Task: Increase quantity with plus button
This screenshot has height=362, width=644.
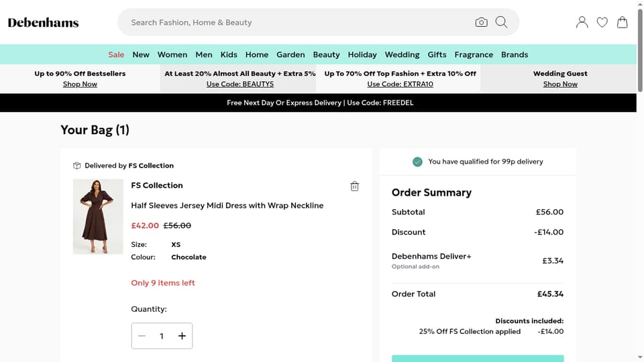Action: [182, 336]
